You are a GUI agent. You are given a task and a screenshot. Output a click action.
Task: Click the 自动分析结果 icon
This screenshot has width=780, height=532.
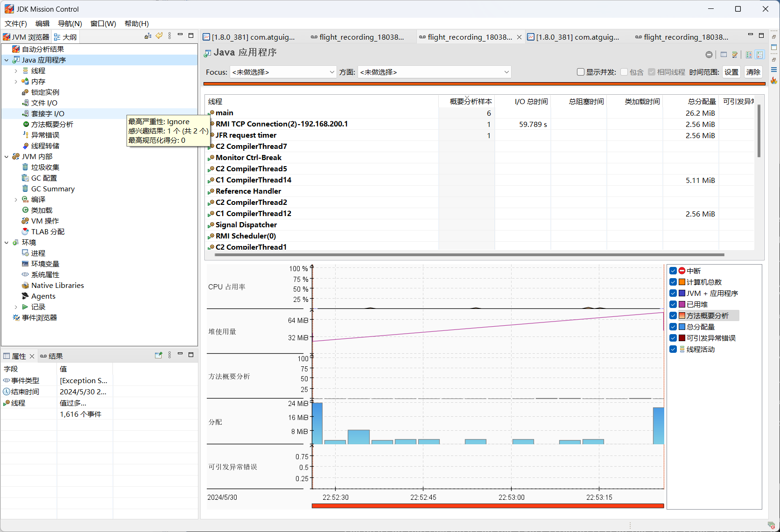pos(16,49)
